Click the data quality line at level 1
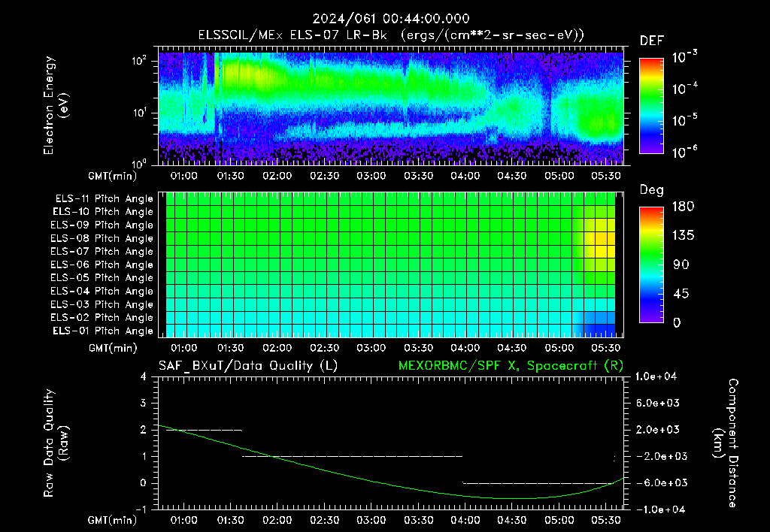This screenshot has width=770, height=532. point(352,456)
